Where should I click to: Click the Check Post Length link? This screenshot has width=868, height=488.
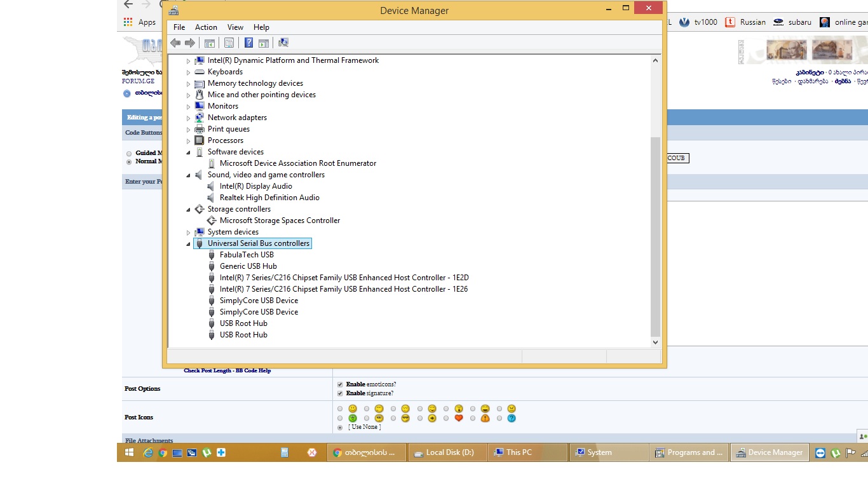(207, 370)
